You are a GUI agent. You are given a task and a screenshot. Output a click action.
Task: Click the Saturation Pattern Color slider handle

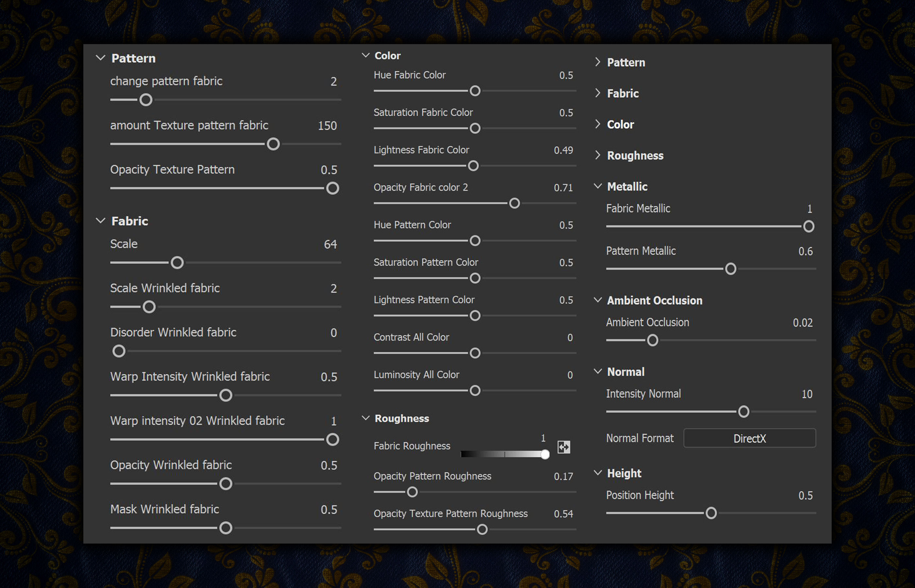click(x=475, y=278)
